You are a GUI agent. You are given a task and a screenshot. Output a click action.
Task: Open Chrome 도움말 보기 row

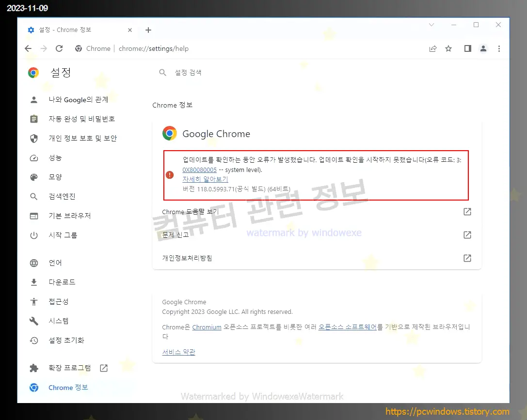point(317,212)
